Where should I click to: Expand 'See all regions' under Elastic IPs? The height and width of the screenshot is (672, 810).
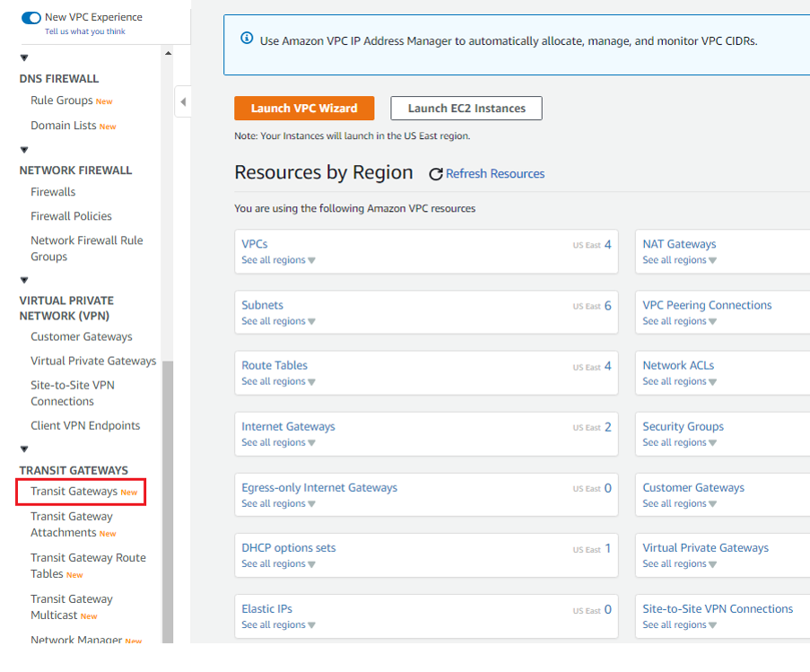(x=278, y=624)
